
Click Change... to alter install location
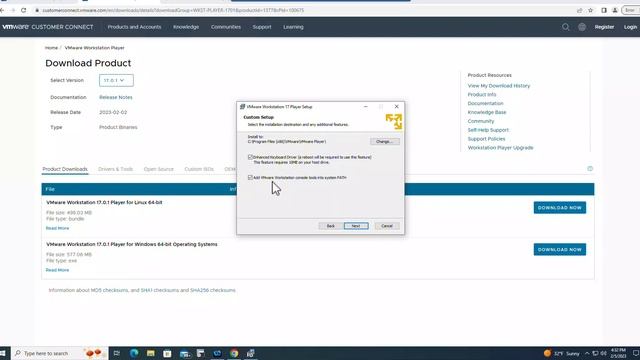pos(384,142)
